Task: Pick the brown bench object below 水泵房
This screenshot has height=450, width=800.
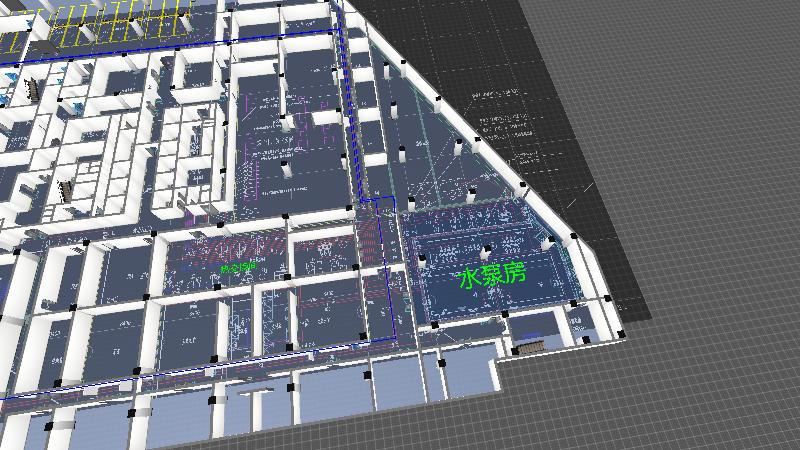Action: point(528,347)
